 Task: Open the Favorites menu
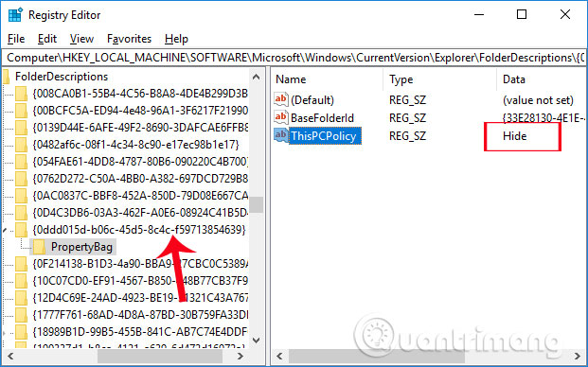click(129, 39)
